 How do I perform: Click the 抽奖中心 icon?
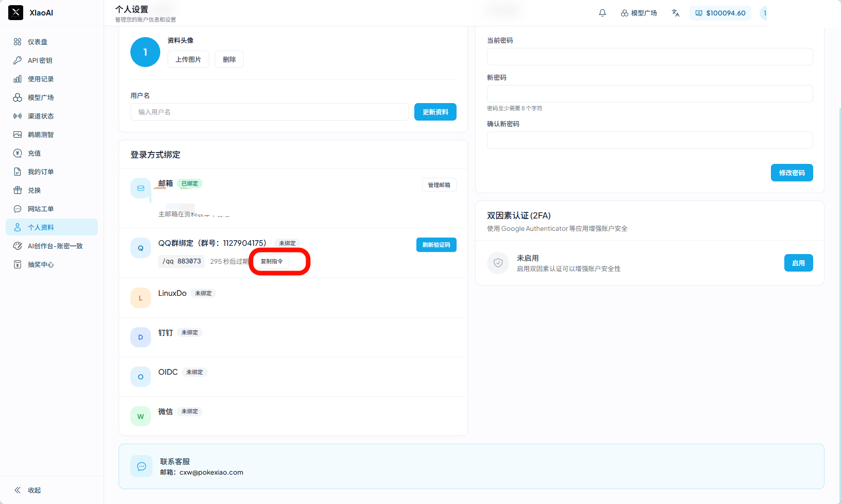click(18, 264)
